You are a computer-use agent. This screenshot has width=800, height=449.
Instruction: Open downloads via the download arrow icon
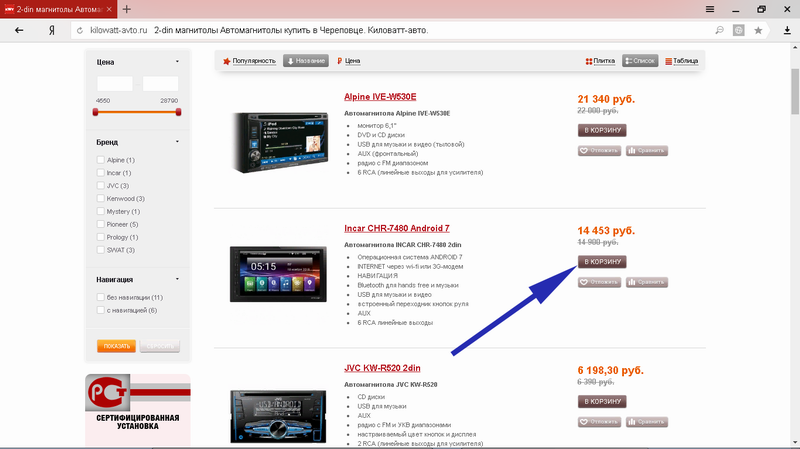click(x=787, y=30)
